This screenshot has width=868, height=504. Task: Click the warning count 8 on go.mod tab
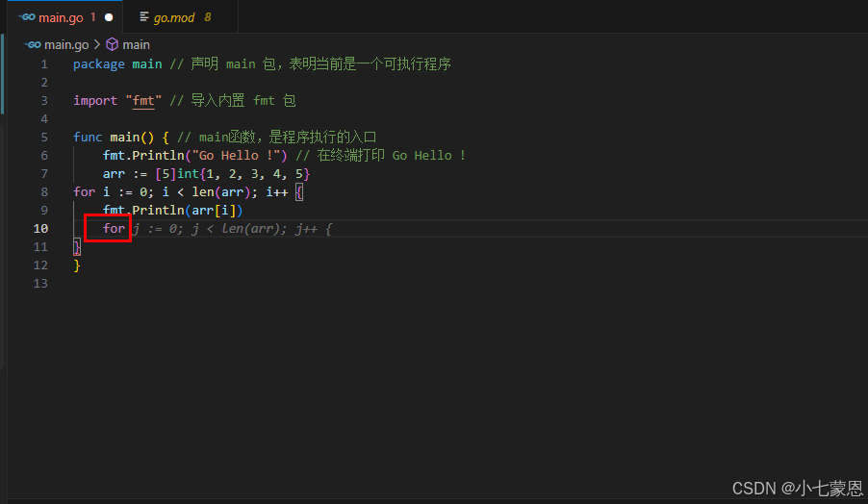click(208, 17)
